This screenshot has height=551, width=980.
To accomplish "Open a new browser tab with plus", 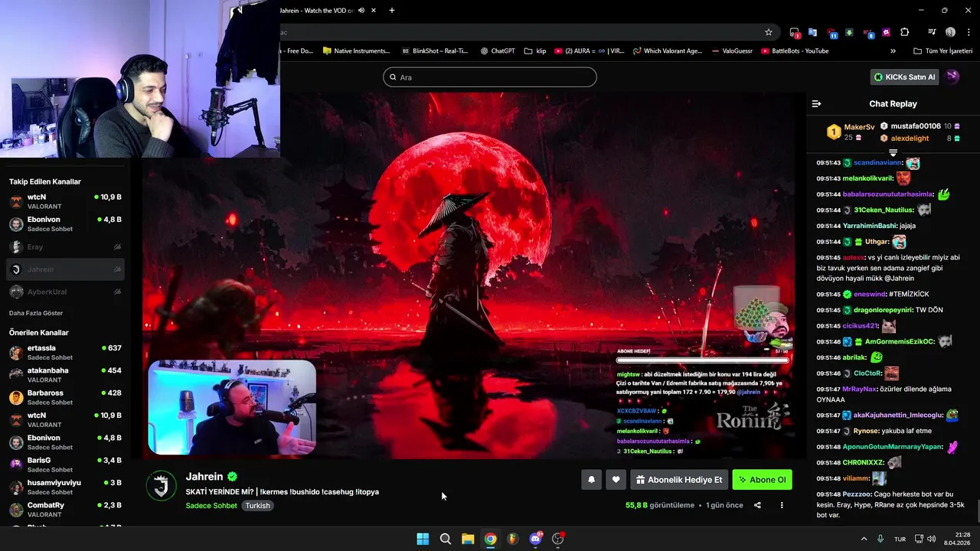I will click(x=392, y=11).
